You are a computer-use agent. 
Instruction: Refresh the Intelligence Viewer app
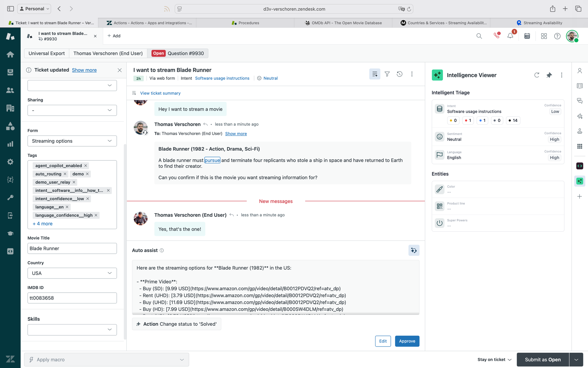click(537, 75)
